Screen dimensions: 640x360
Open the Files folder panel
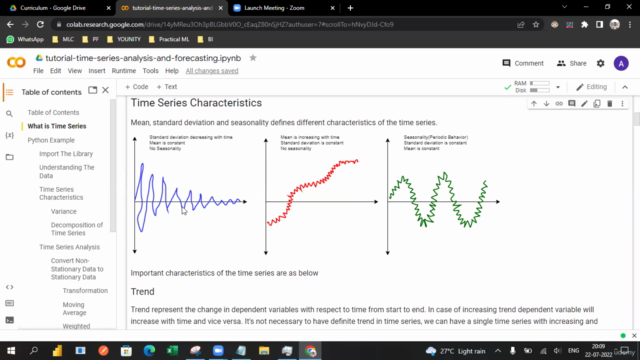(9, 157)
